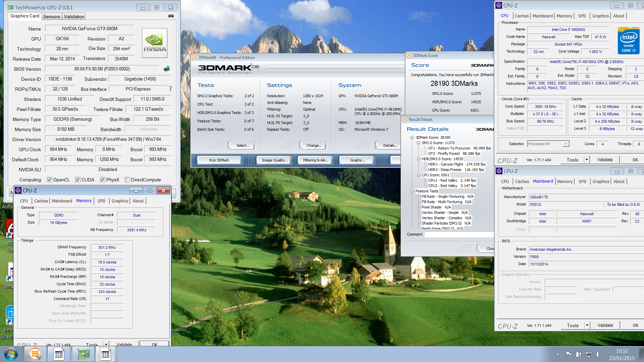Open SPD tab in CPU-Z Memory window
Image resolution: width=644 pixels, height=362 pixels.
point(102,201)
